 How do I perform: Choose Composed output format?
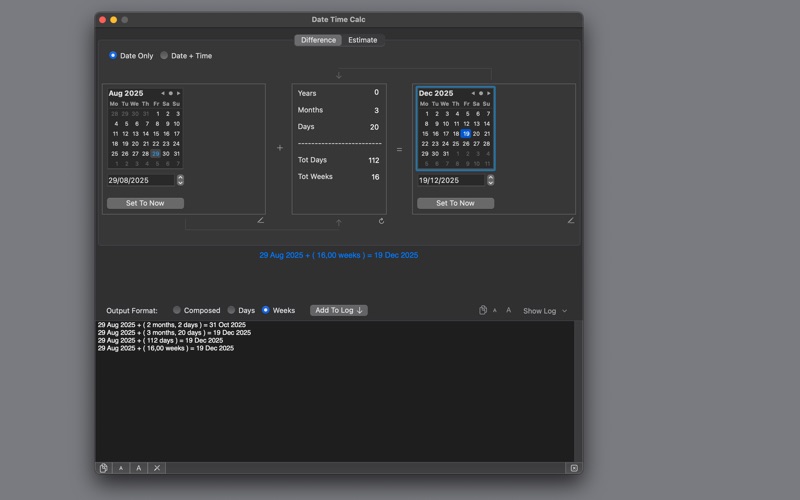click(177, 310)
